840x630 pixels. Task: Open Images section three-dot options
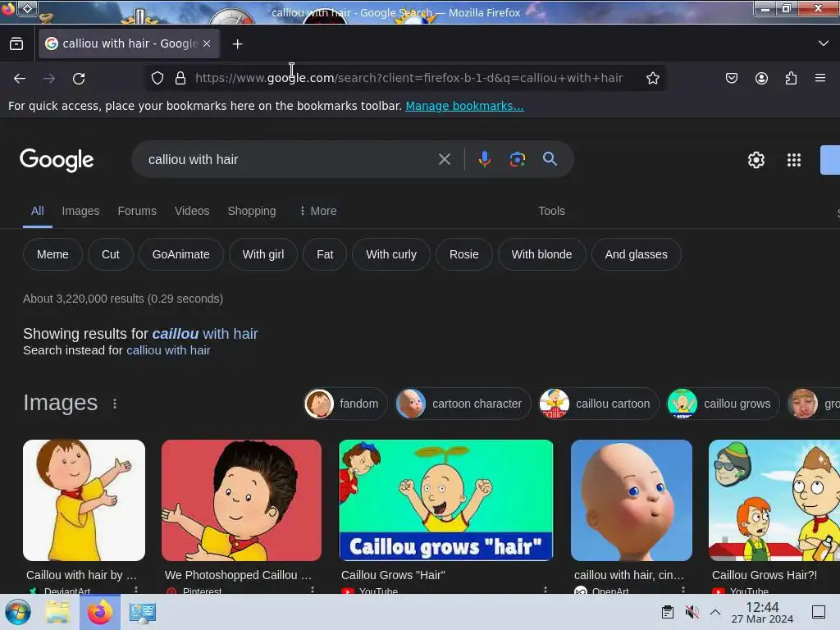tap(115, 404)
